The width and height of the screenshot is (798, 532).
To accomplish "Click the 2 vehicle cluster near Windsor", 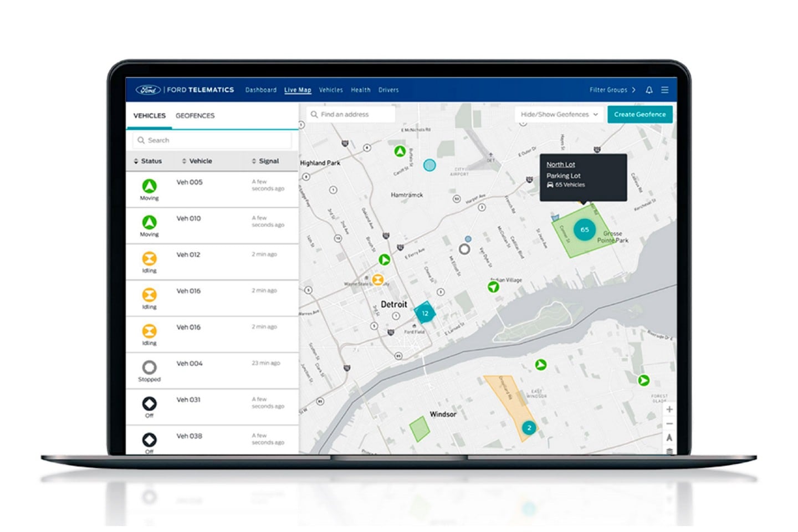I will coord(529,428).
